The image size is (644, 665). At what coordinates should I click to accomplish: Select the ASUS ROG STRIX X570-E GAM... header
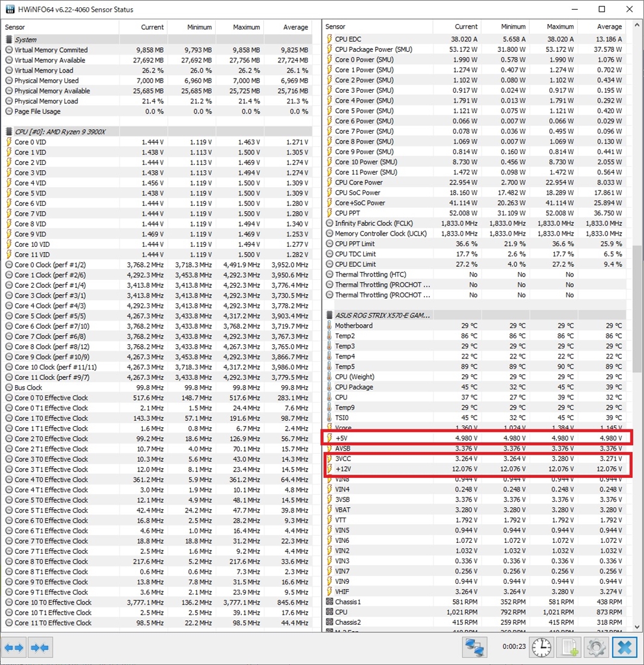474,315
